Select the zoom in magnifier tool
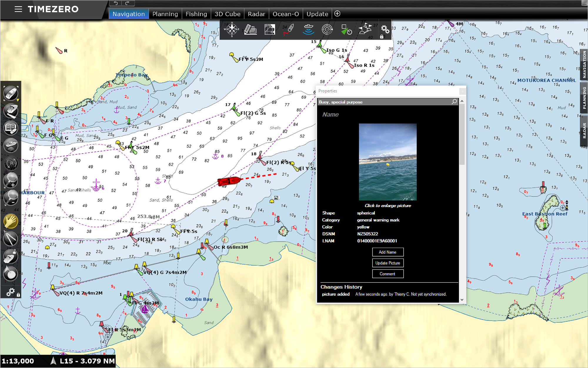This screenshot has width=588, height=368. [x=11, y=180]
